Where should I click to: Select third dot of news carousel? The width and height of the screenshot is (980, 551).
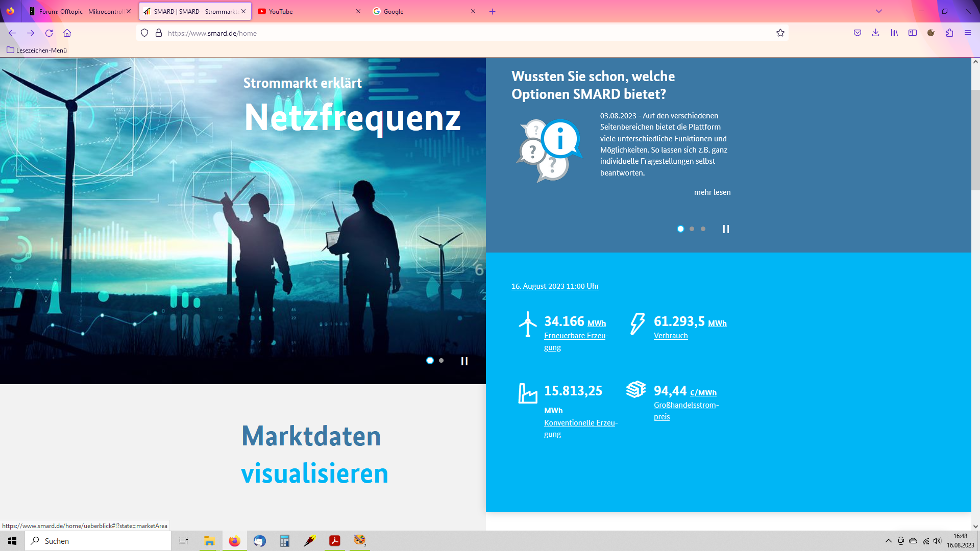(703, 229)
